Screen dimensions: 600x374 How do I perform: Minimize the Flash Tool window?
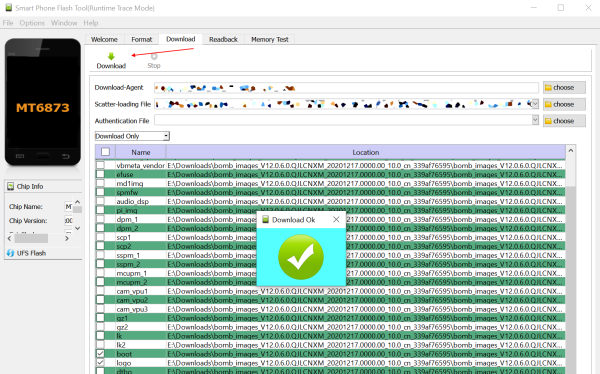pos(534,8)
